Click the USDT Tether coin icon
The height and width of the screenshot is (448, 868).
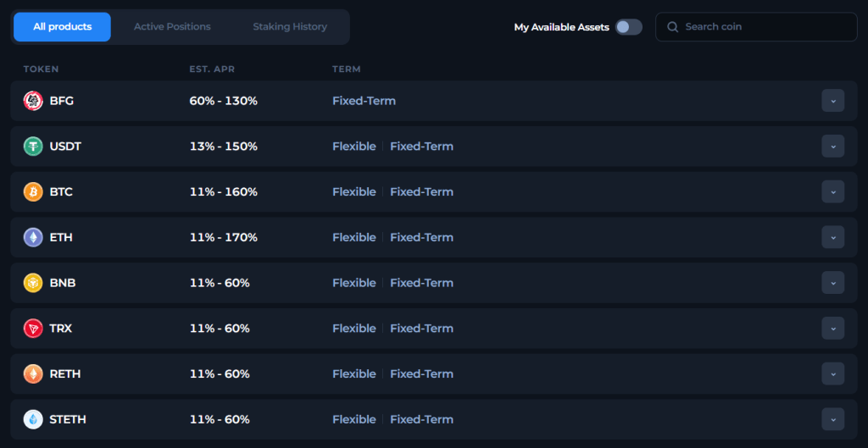33,147
